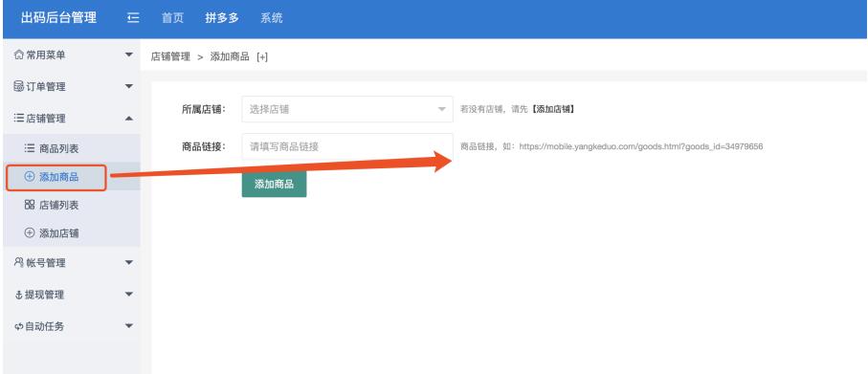Click the grid icon beside 店铺列表

tap(30, 205)
